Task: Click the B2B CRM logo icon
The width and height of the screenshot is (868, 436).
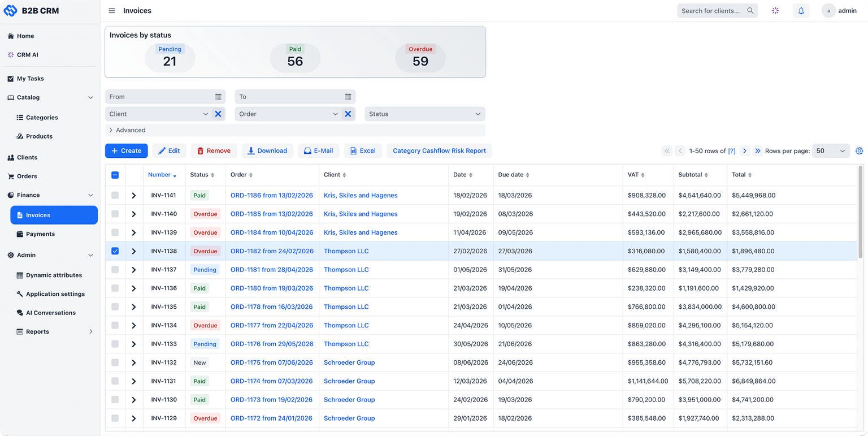Action: (x=10, y=11)
